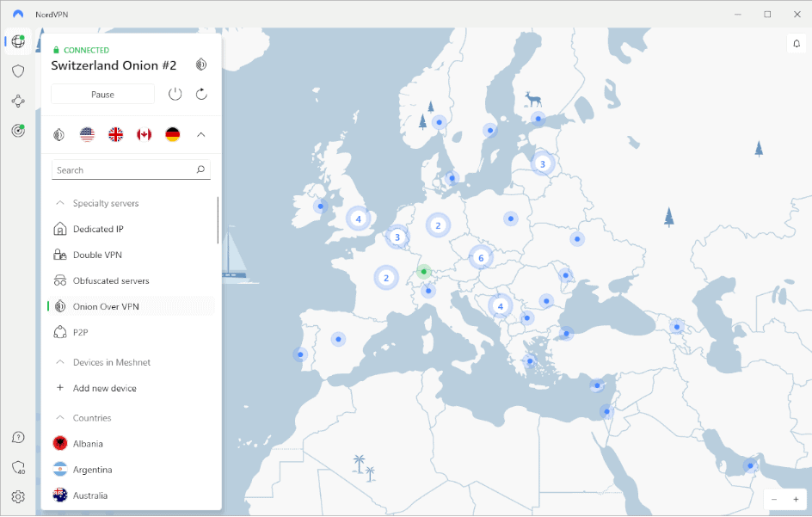Collapse the Devices in Meshnet section
Viewport: 812px width, 517px height.
click(x=60, y=363)
